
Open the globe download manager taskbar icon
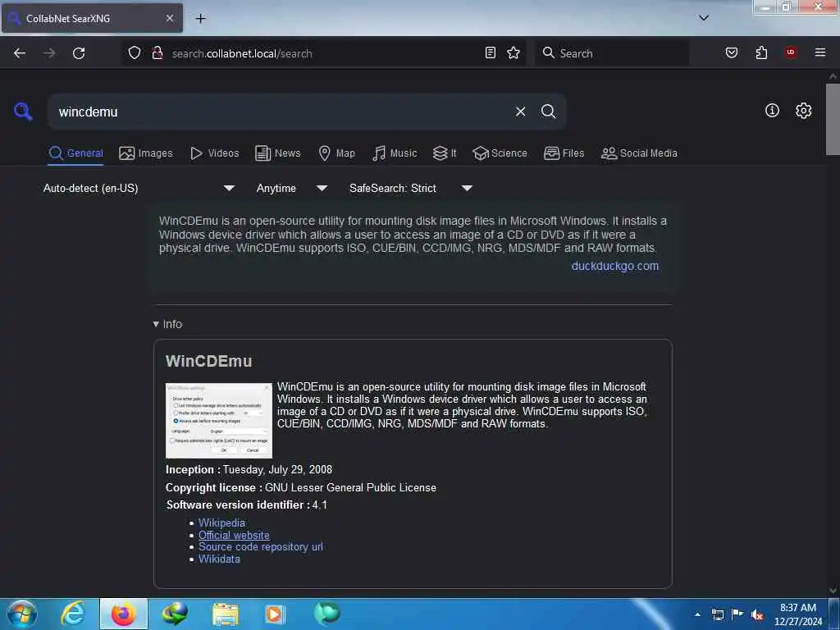click(175, 614)
